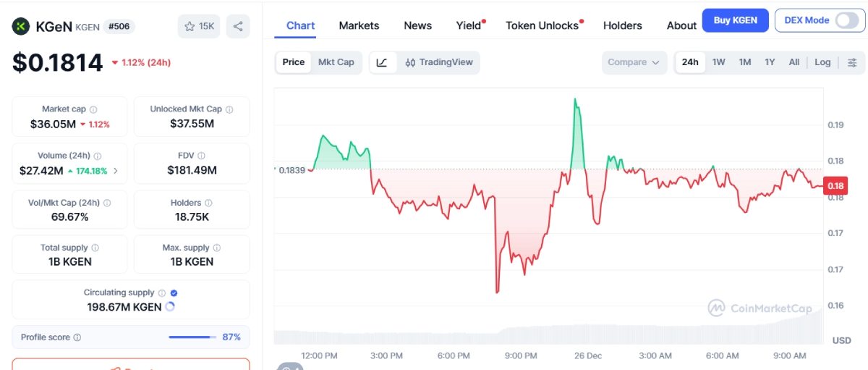Switch to Token Unlocks tab
The image size is (868, 370).
542,25
